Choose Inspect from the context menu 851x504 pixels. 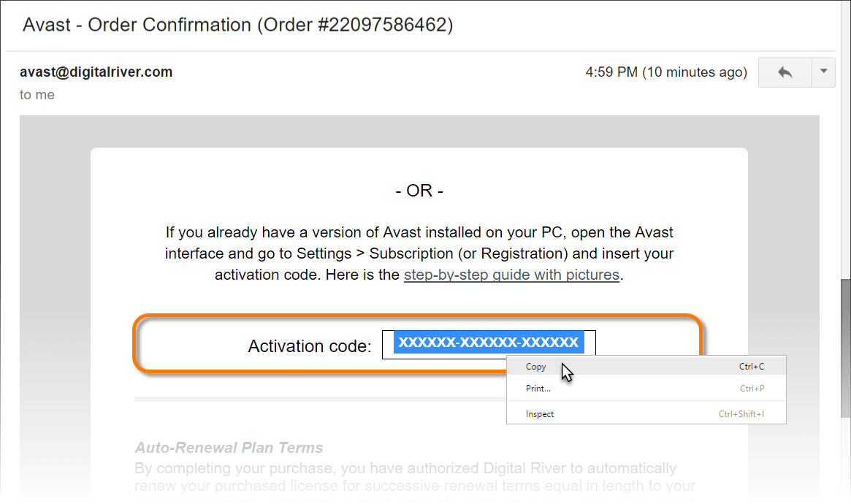[540, 414]
